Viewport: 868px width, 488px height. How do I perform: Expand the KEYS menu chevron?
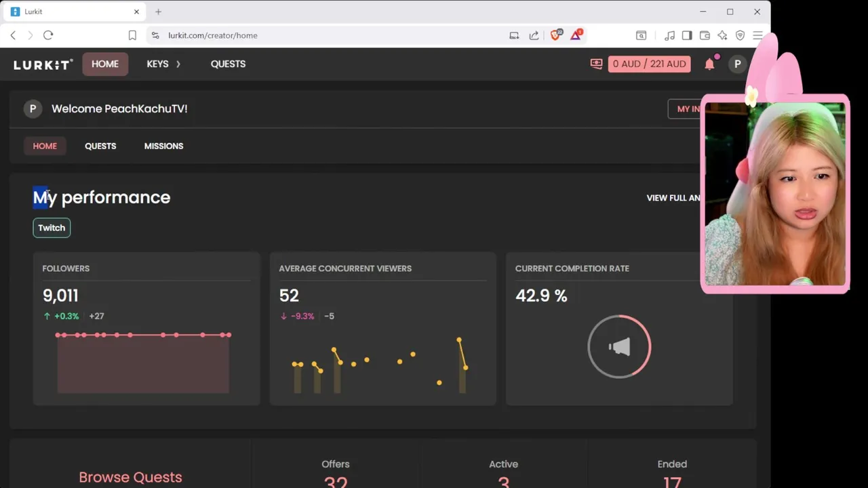click(x=178, y=64)
